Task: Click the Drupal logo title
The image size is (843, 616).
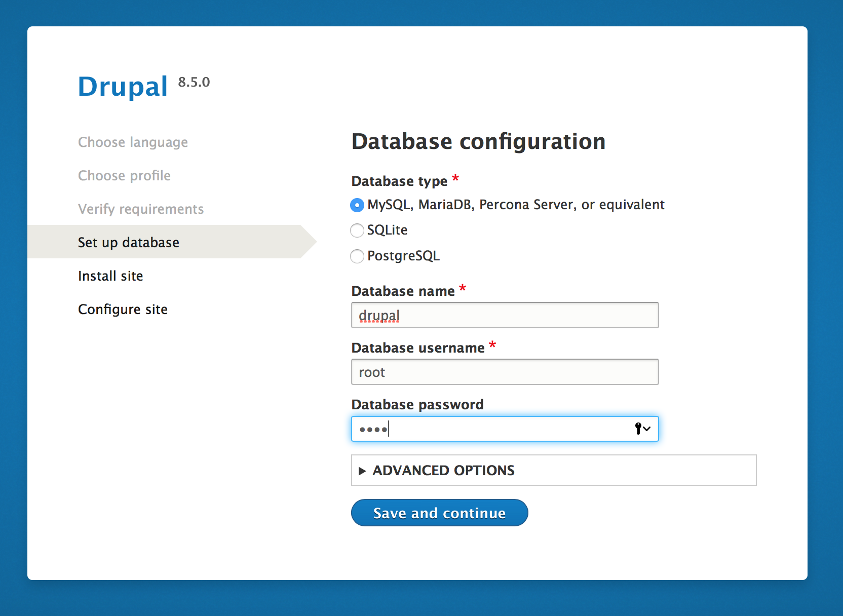Action: 123,86
